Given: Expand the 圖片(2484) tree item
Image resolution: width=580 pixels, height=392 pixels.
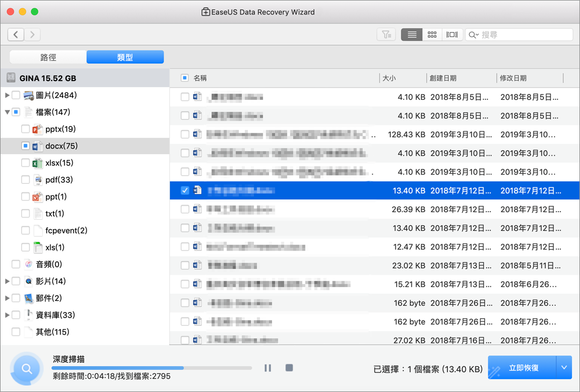Looking at the screenshot, I should coord(8,95).
